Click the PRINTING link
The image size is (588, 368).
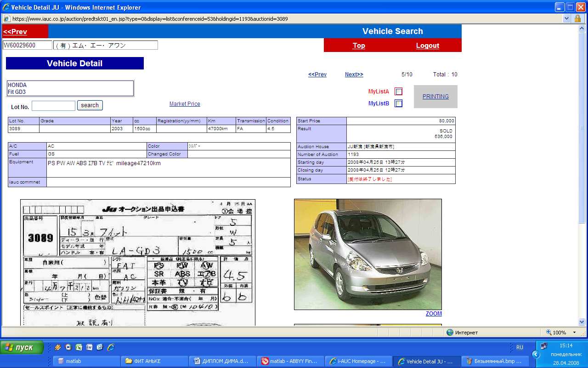coord(435,97)
